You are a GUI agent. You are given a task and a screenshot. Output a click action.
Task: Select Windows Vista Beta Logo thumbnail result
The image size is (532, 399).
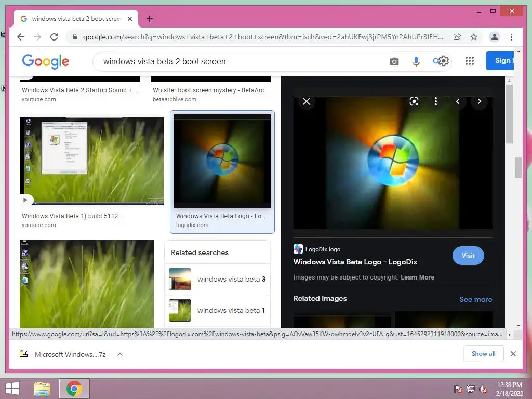coord(222,161)
